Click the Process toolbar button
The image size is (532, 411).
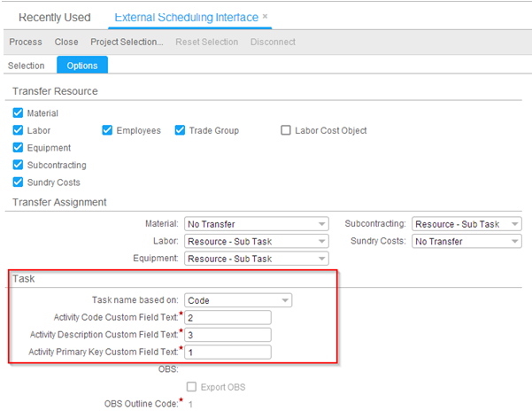click(26, 42)
